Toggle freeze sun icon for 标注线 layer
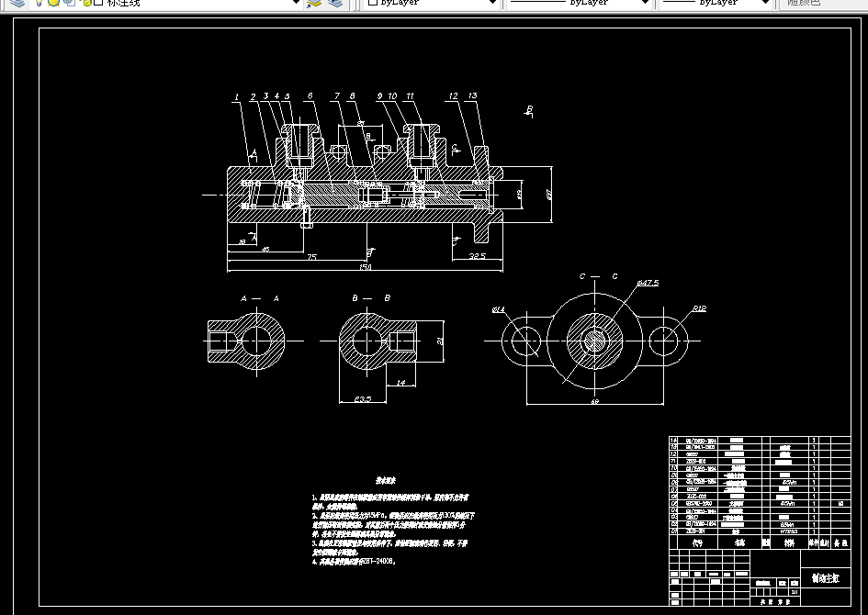Image resolution: width=868 pixels, height=615 pixels. coord(53,2)
